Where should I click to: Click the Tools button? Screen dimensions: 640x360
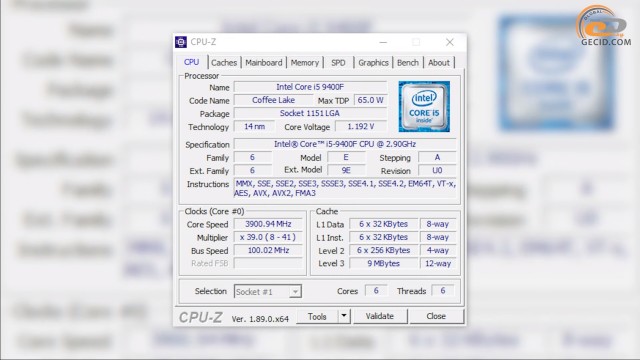317,316
